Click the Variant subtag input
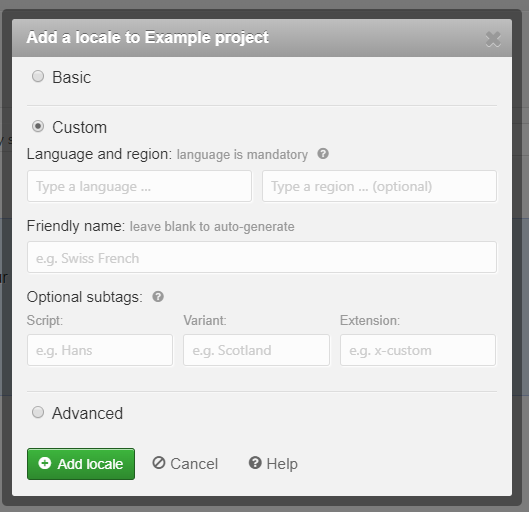The height and width of the screenshot is (512, 529). click(256, 350)
